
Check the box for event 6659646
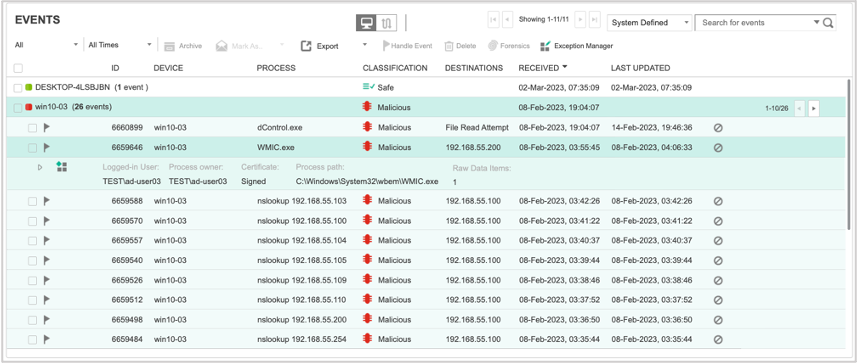point(32,148)
